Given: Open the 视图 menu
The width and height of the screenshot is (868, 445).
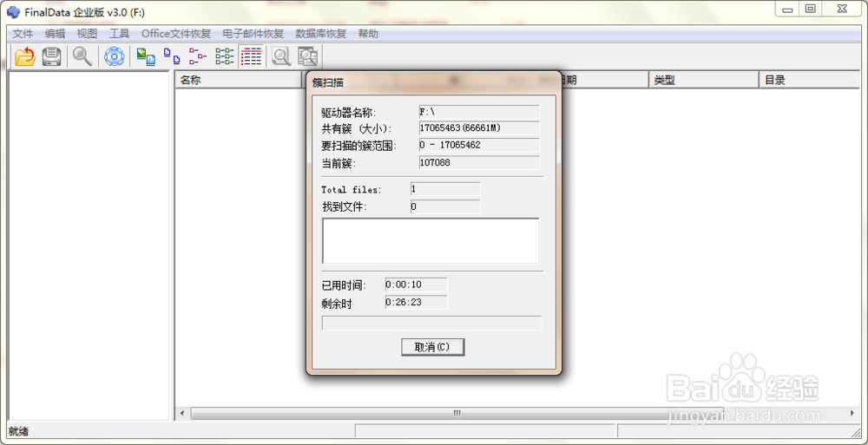Looking at the screenshot, I should (87, 34).
